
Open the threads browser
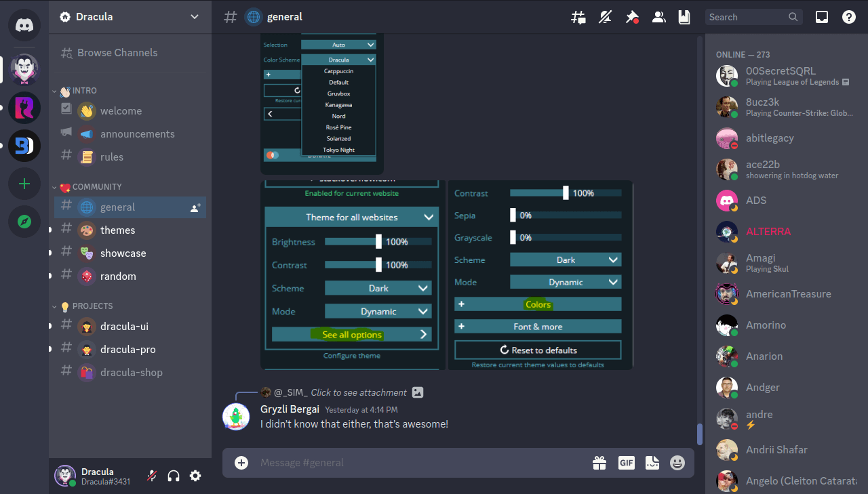(x=578, y=17)
